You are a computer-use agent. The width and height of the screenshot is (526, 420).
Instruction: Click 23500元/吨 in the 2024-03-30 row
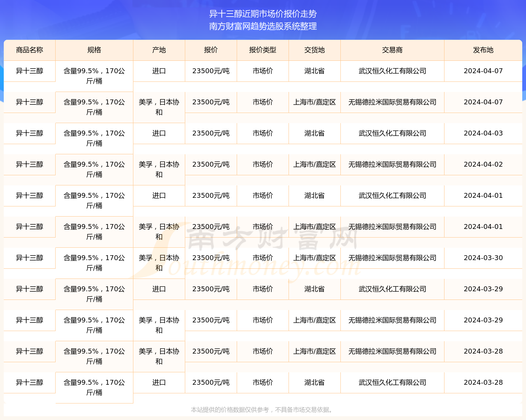coord(211,258)
